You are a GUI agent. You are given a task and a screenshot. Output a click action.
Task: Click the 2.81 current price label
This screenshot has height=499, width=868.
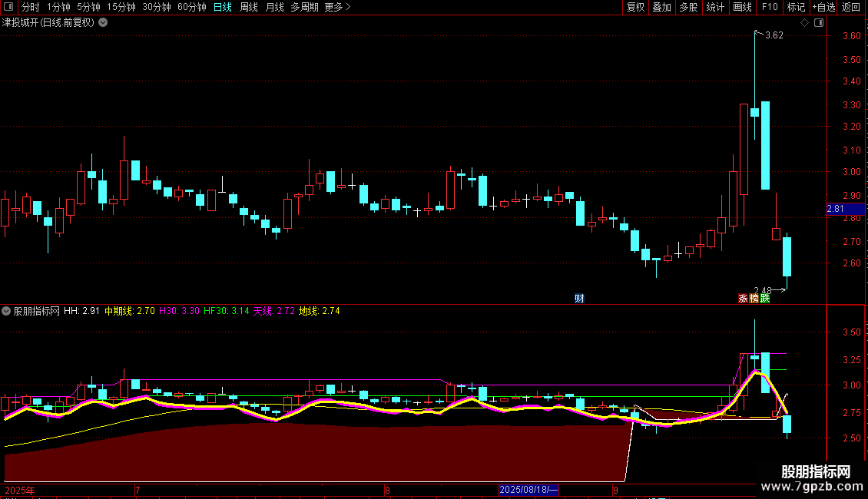[845, 209]
